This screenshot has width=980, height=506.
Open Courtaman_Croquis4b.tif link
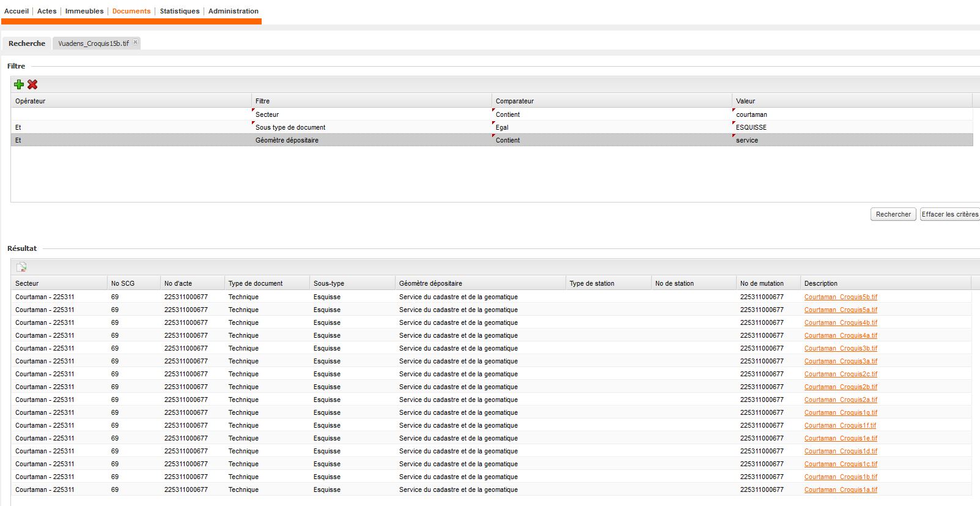point(841,322)
